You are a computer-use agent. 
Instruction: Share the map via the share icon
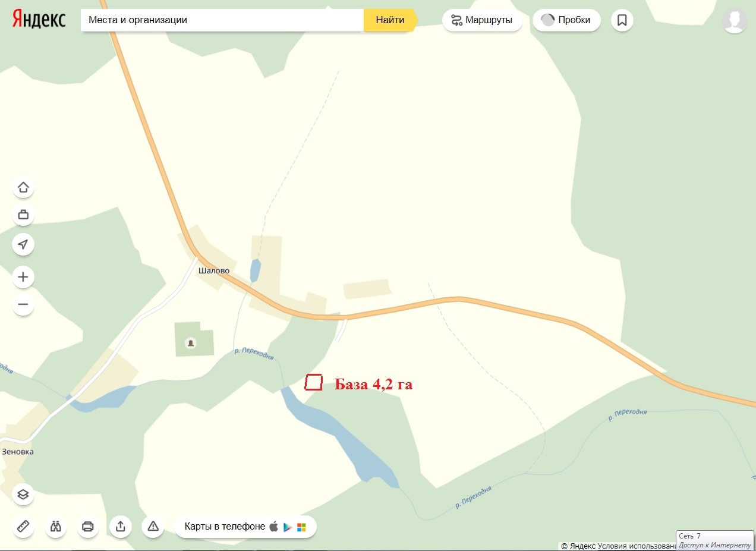tap(121, 527)
